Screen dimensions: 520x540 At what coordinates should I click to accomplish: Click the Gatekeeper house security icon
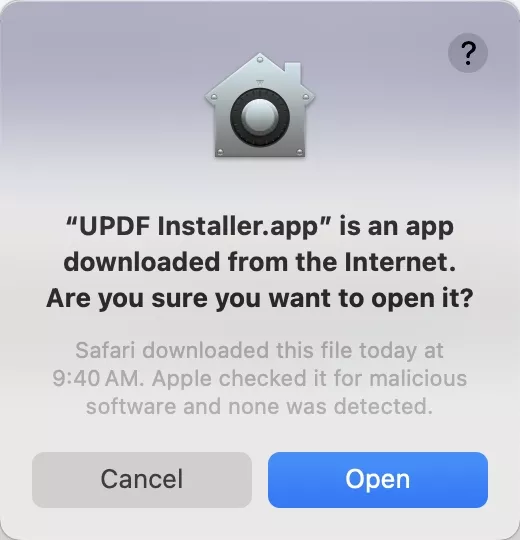point(260,105)
